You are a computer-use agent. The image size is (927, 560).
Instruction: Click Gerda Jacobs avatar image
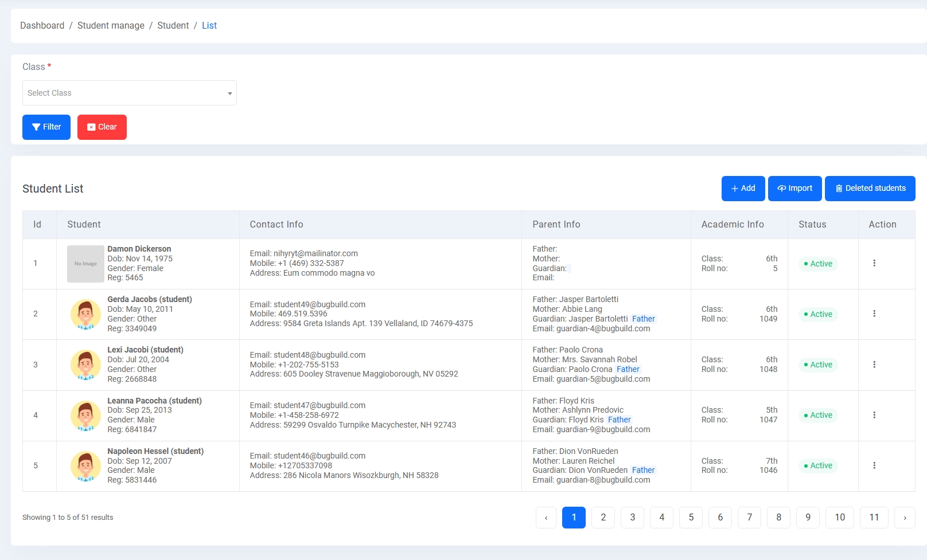click(85, 314)
